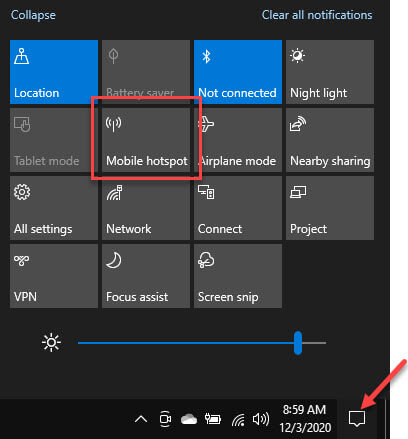
Task: Collapse the quick actions panel
Action: click(x=33, y=15)
